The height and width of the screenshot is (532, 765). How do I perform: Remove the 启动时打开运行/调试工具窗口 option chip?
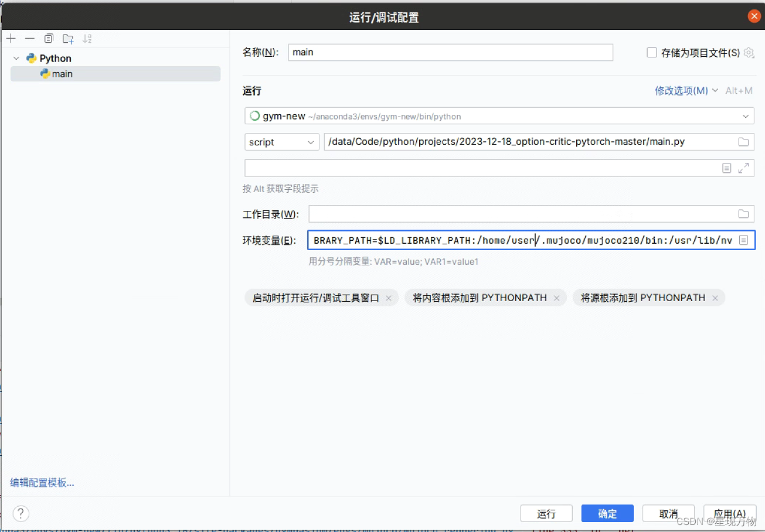388,298
